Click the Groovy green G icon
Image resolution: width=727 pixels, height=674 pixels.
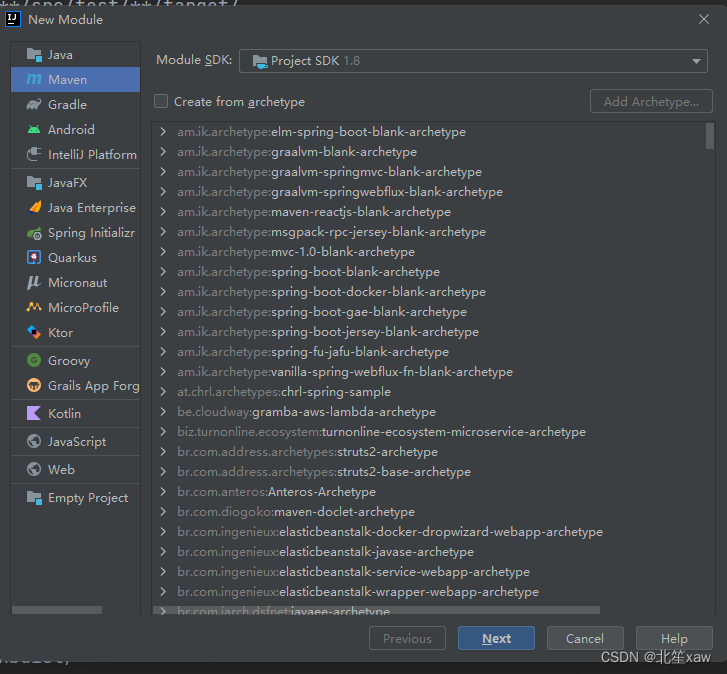34,360
